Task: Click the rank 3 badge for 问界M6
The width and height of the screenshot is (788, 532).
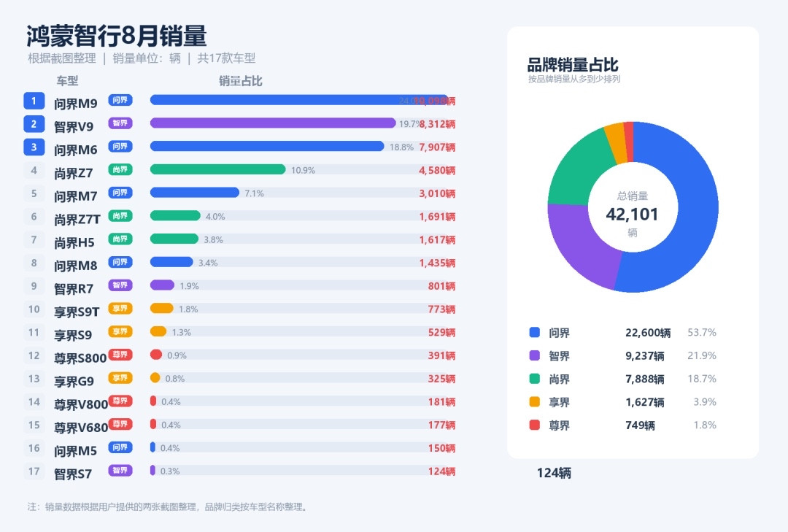Action: 34,147
